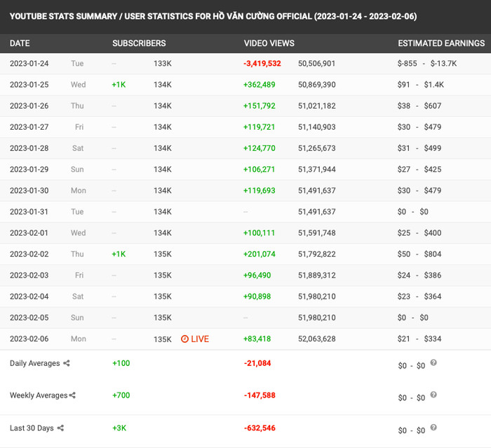Click the LIVE clock icon on 2023-02-06

(184, 339)
